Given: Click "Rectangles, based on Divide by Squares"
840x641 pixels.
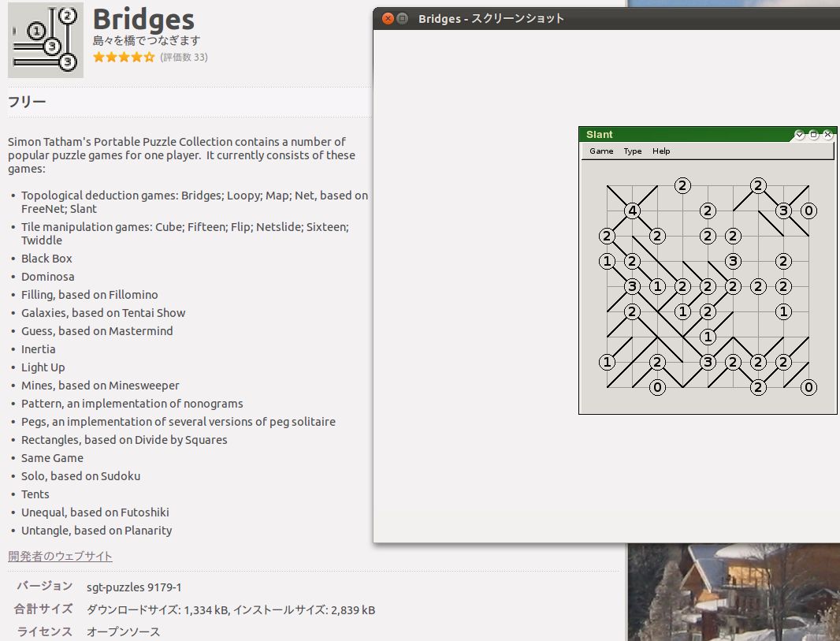Looking at the screenshot, I should click(125, 440).
